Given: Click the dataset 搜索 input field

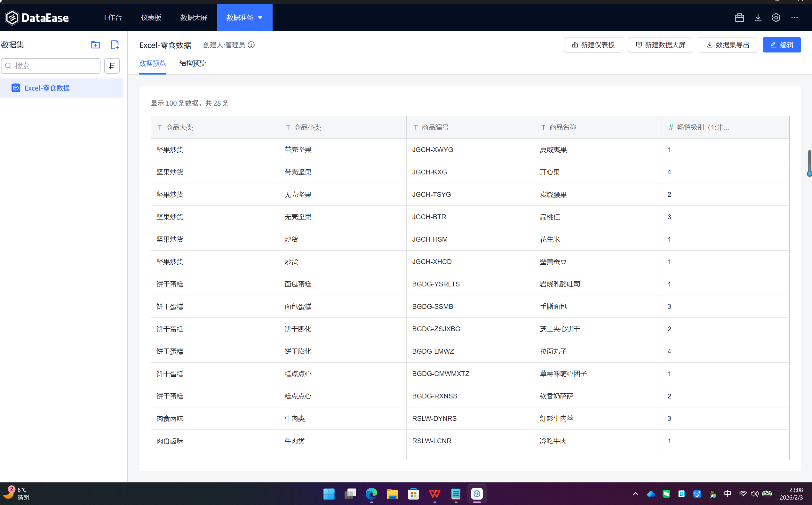Looking at the screenshot, I should coord(55,66).
